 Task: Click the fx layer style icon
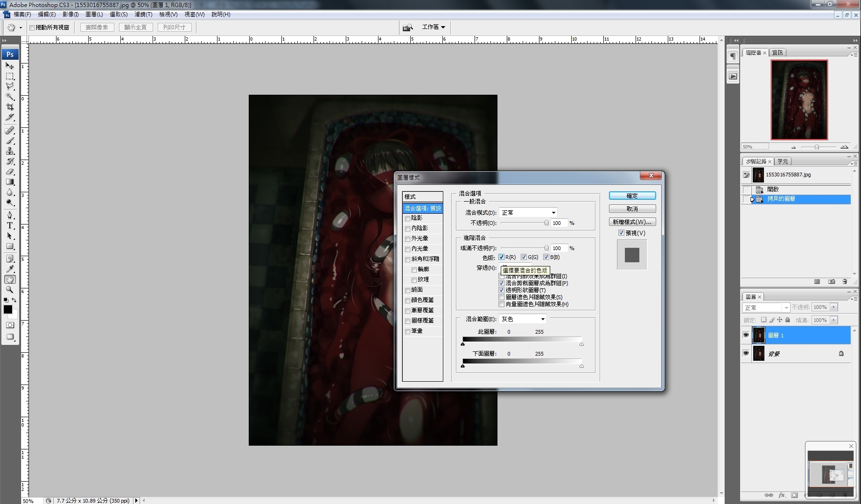tap(782, 495)
